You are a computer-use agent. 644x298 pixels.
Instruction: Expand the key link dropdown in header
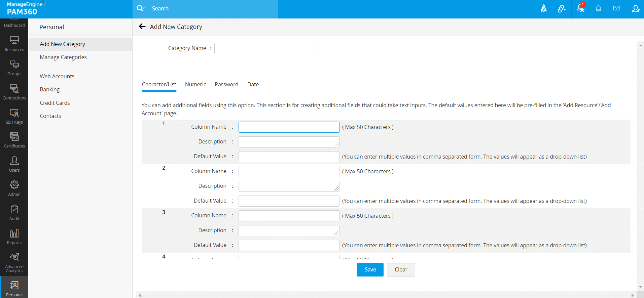[562, 9]
